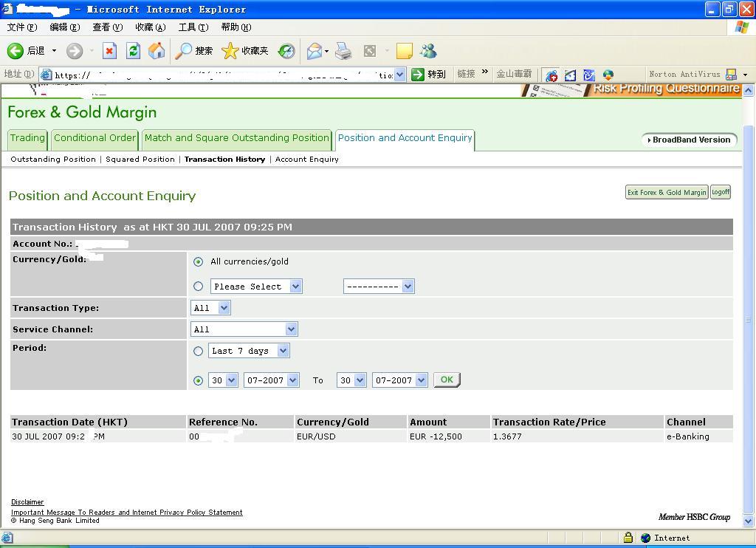Click the yellow note icon in toolbar
The image size is (756, 548).
point(404,51)
